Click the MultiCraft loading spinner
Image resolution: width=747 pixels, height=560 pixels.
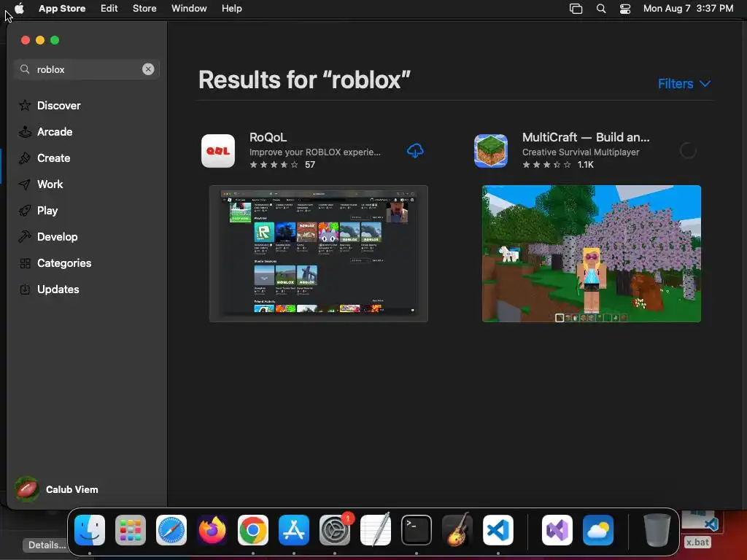click(688, 151)
